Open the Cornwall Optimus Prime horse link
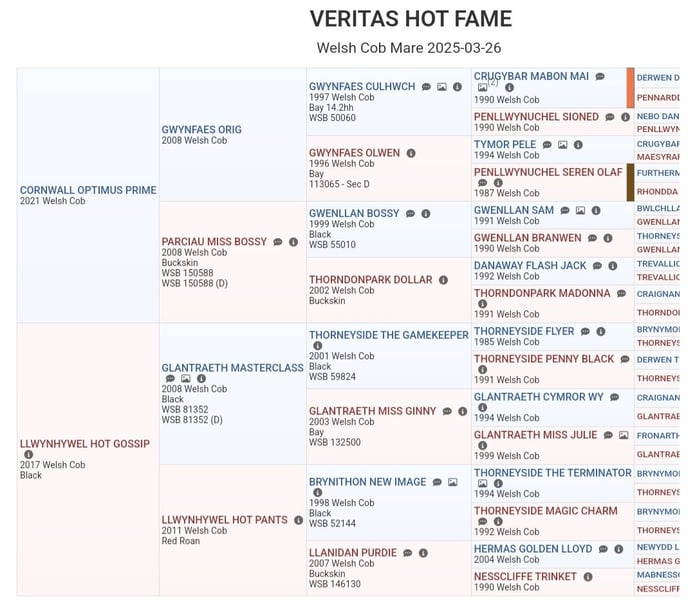This screenshot has height=600, width=695. (88, 190)
